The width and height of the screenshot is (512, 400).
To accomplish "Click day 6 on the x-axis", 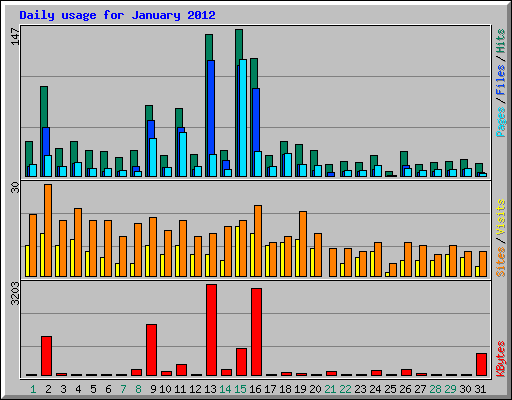I will [x=108, y=389].
